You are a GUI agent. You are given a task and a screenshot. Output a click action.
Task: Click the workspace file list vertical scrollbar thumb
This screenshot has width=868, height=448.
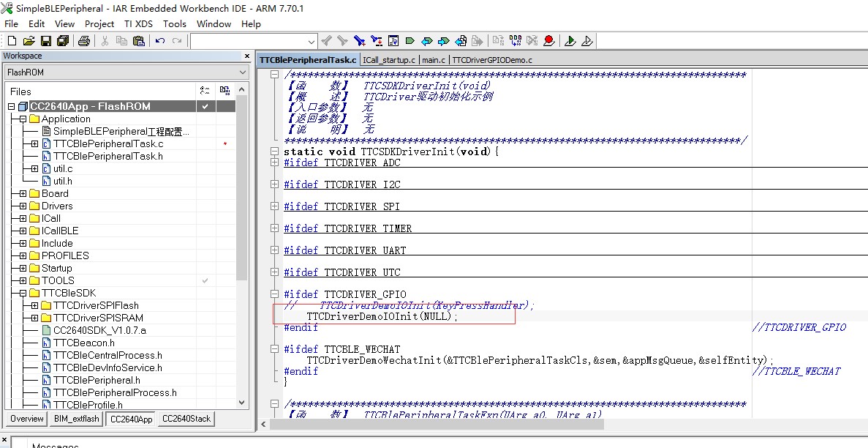pos(241,189)
